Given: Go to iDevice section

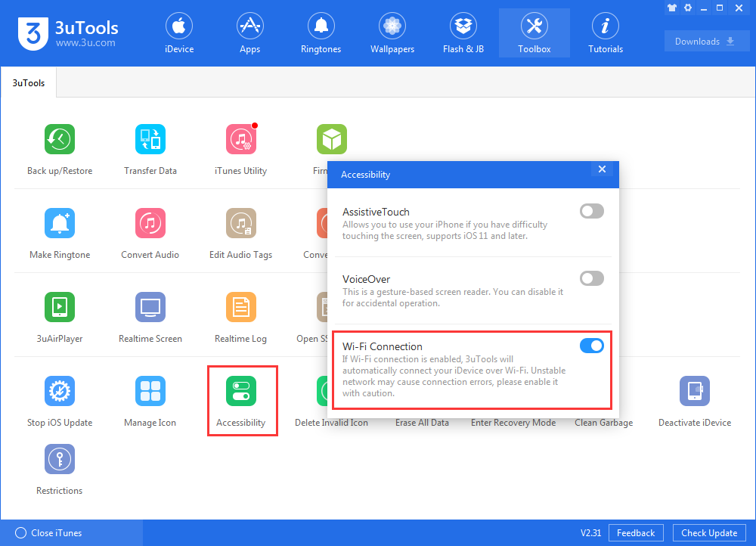Looking at the screenshot, I should (179, 33).
